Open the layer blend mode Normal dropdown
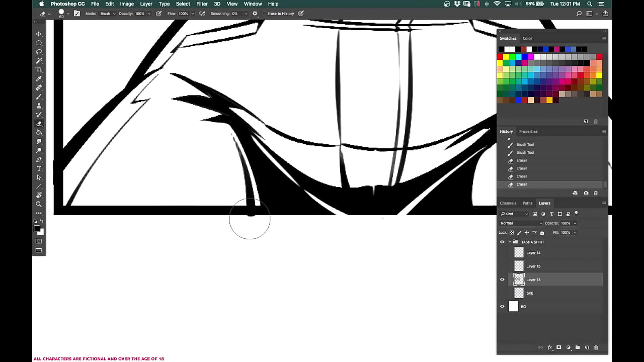Screen dimensions: 644x362 point(521,223)
